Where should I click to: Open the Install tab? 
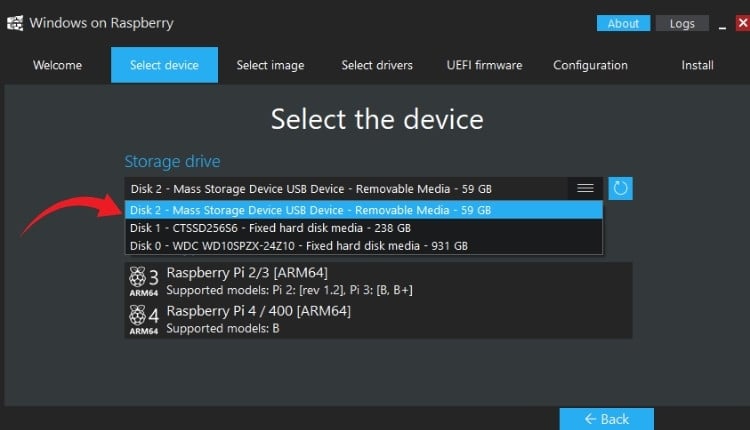(697, 65)
